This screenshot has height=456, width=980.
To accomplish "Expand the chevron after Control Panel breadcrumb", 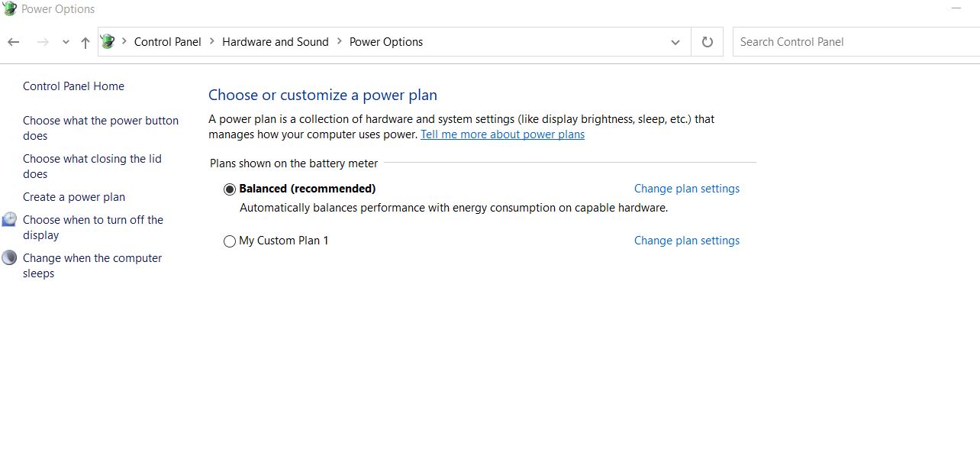I will 211,42.
